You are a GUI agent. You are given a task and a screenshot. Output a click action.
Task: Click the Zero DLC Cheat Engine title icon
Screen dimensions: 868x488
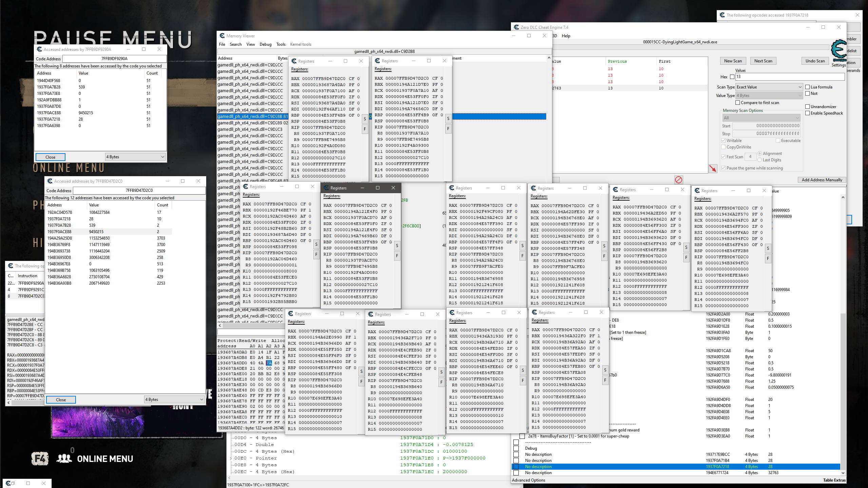(x=516, y=27)
